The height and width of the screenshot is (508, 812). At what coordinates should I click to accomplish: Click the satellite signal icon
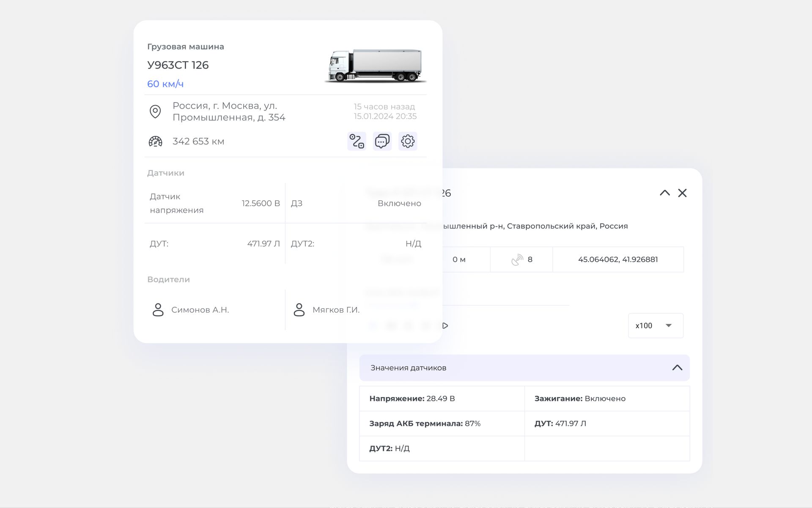tap(517, 260)
